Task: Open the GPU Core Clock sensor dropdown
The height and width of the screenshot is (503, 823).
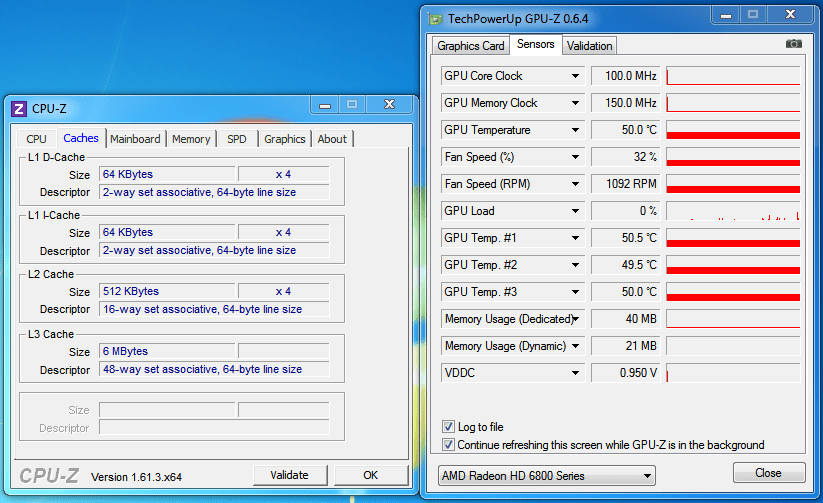Action: [x=575, y=76]
